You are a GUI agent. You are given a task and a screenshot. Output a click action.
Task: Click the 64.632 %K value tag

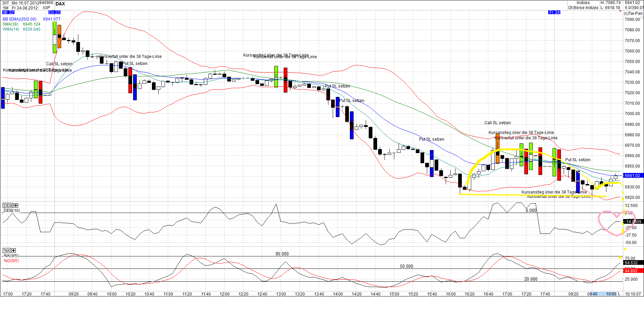click(x=633, y=263)
